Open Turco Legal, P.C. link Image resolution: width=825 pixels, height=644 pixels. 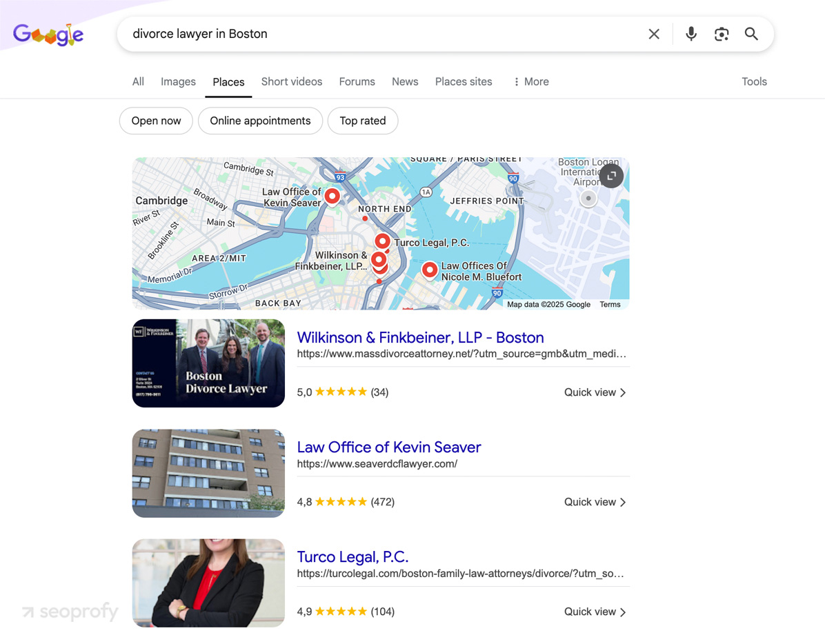click(352, 556)
